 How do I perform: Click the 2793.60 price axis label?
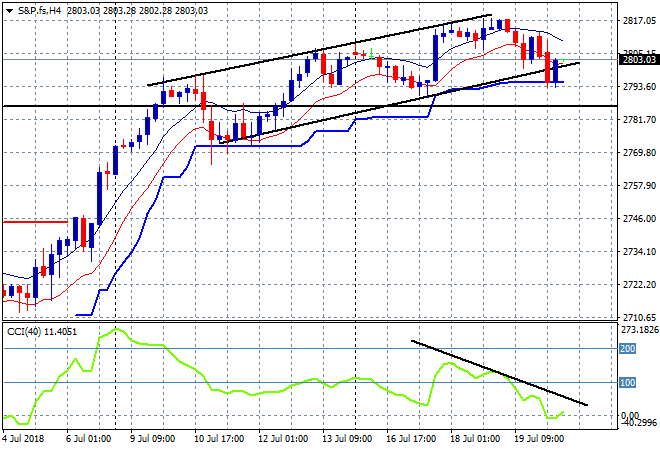[x=639, y=86]
